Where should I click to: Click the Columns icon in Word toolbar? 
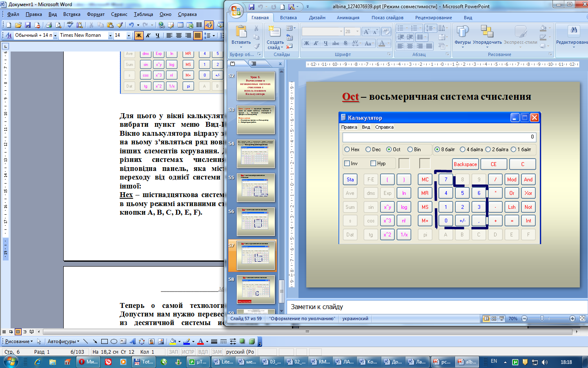pos(199,25)
